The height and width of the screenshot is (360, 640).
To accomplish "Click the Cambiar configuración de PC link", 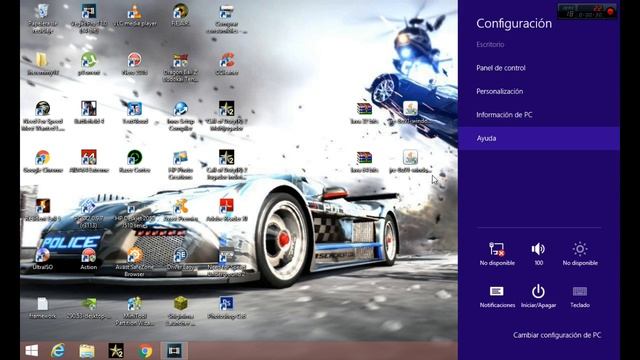I will tap(557, 335).
